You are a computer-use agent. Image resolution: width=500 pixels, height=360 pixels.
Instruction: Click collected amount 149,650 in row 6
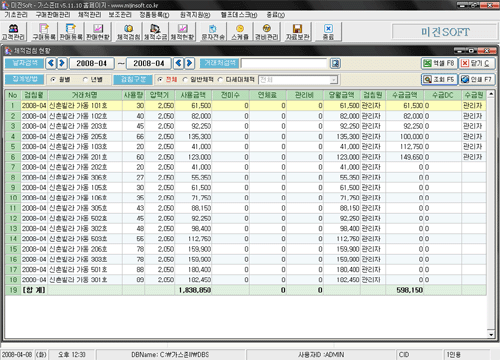[x=405, y=157]
